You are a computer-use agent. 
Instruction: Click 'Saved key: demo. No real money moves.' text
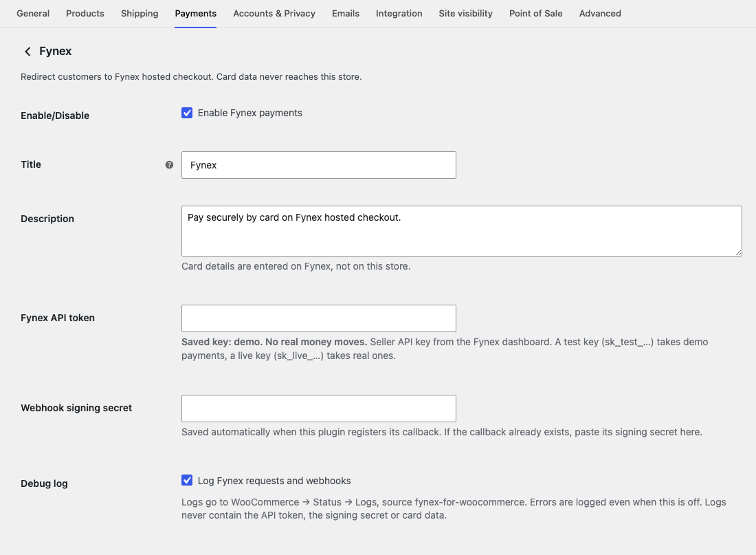[274, 342]
